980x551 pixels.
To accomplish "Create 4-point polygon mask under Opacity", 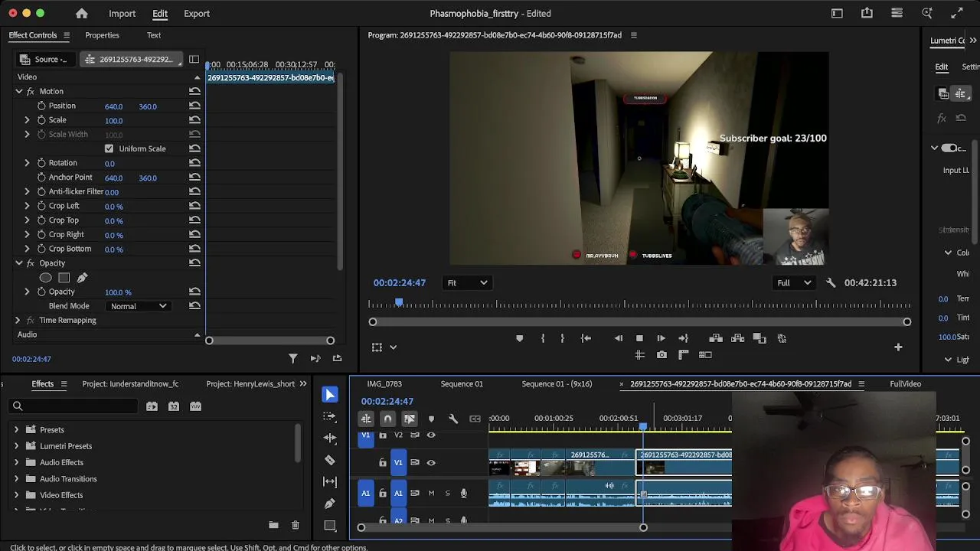I will (64, 278).
